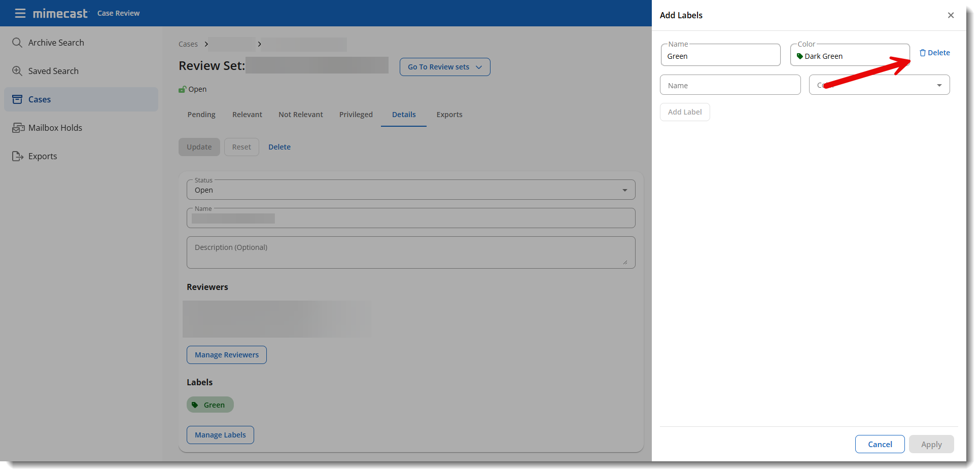Open the hamburger navigation menu

click(x=20, y=13)
